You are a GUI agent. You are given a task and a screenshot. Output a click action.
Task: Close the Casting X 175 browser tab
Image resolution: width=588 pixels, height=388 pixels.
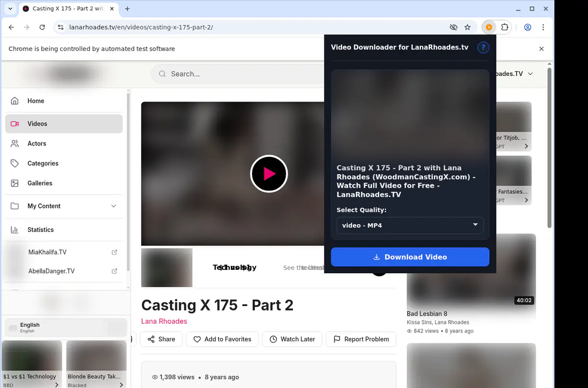pos(112,9)
